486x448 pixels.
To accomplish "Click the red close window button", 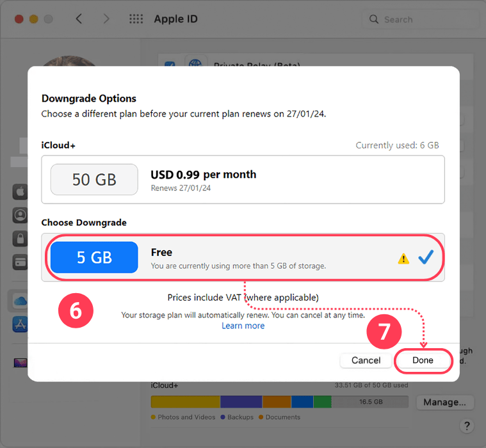I will [19, 19].
